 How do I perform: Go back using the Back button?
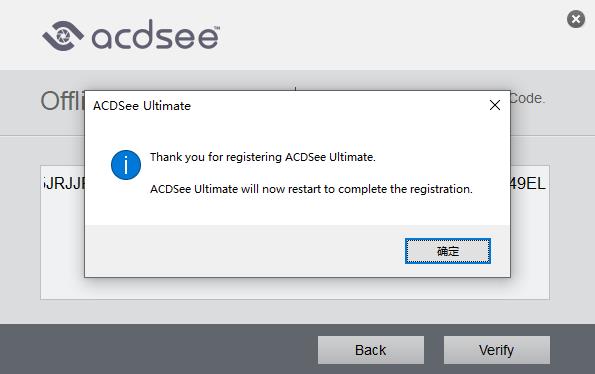[371, 350]
